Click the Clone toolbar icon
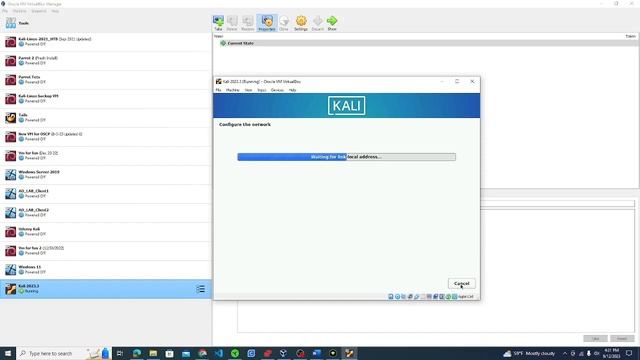Viewport: 640px width, 360px height. (x=284, y=23)
